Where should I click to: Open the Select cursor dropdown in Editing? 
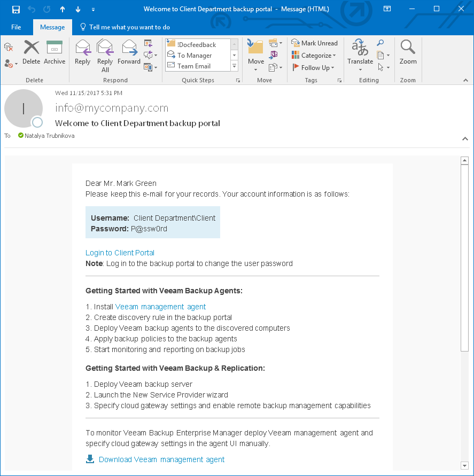coord(383,67)
